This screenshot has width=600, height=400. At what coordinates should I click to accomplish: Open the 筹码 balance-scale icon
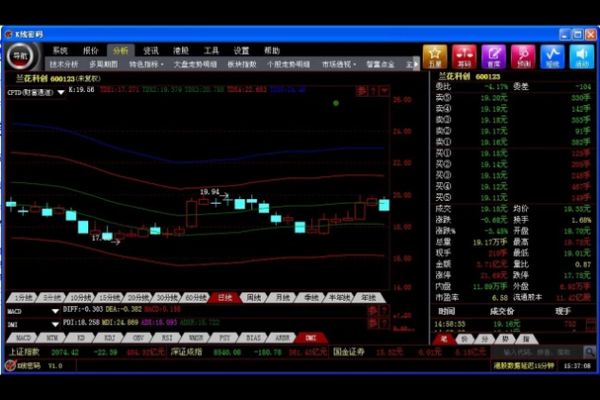pyautogui.click(x=463, y=56)
